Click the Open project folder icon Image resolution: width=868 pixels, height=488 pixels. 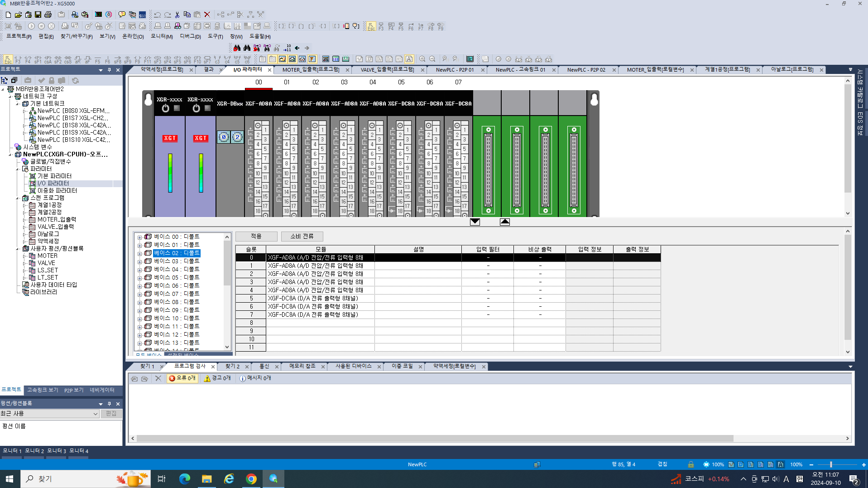pos(18,15)
